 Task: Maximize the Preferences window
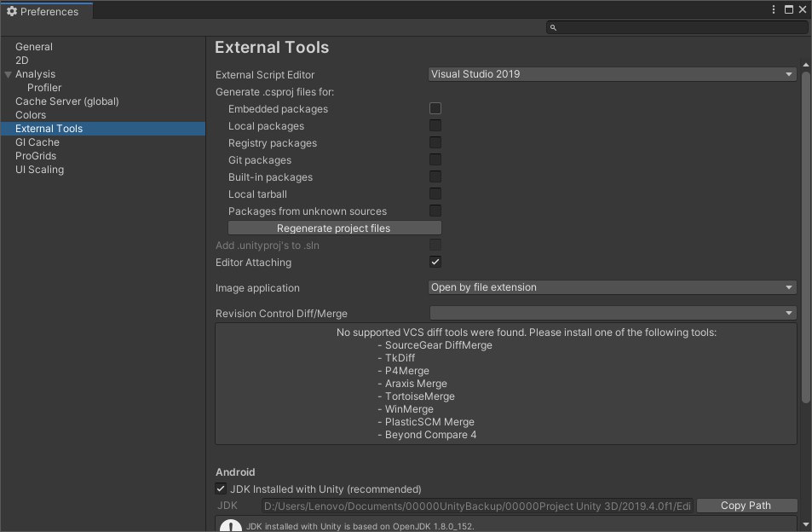click(789, 9)
